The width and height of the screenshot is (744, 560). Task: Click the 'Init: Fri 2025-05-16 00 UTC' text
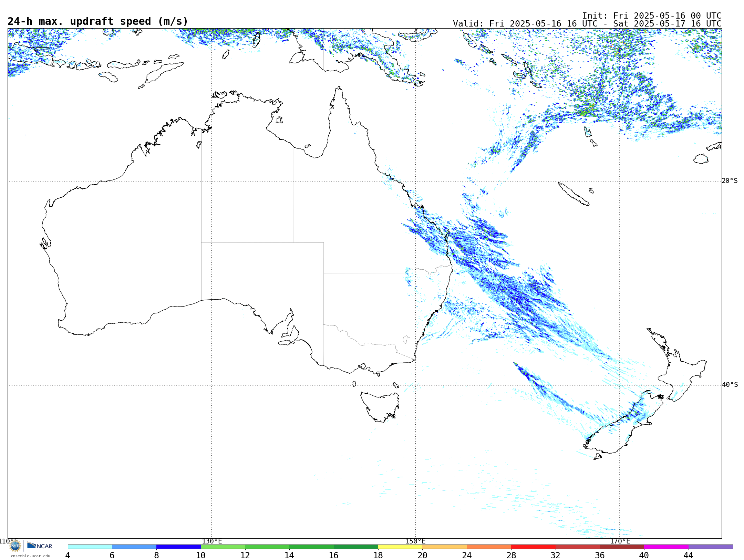tap(652, 16)
